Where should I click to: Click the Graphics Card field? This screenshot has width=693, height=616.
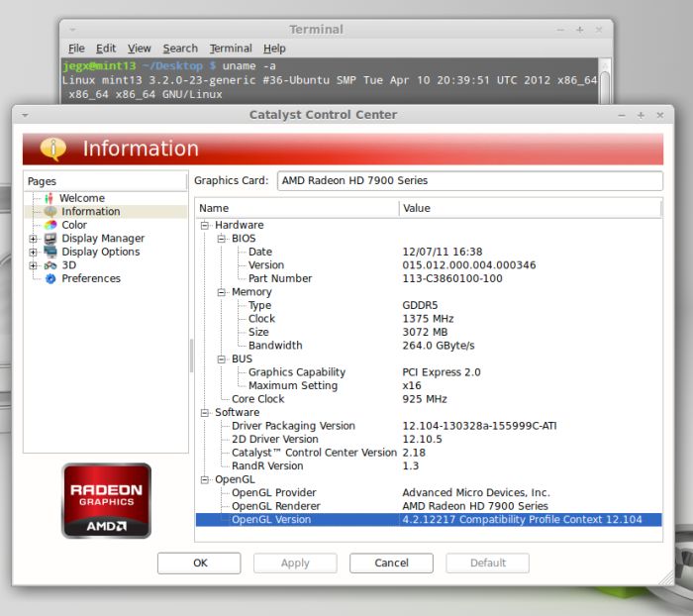(x=470, y=181)
